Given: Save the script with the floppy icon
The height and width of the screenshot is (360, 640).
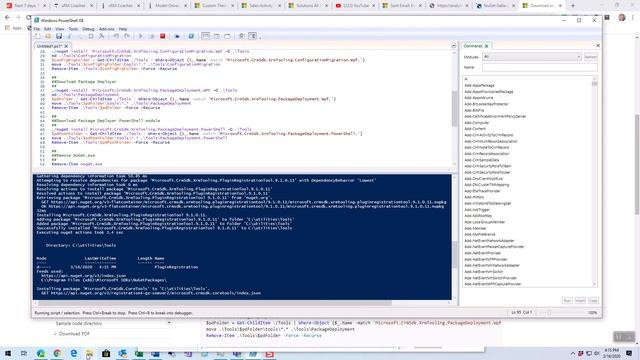Looking at the screenshot, I should click(x=59, y=36).
